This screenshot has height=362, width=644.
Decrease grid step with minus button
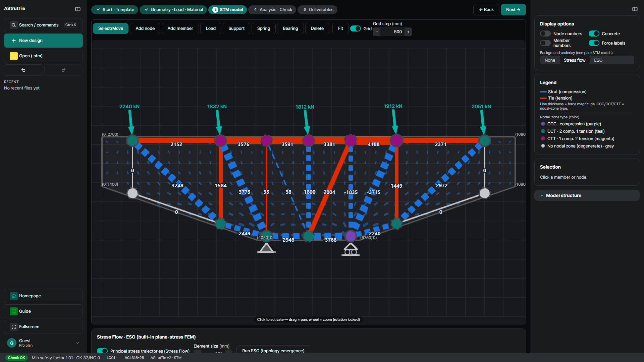point(377,32)
